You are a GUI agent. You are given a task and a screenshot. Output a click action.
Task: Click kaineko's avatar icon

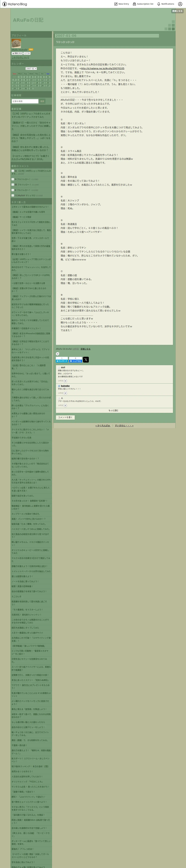click(x=59, y=386)
